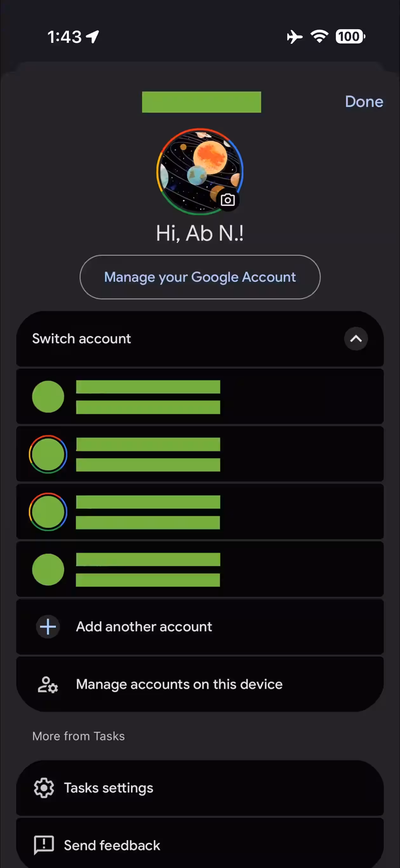Tap the Send feedback speech bubble icon

tap(44, 845)
